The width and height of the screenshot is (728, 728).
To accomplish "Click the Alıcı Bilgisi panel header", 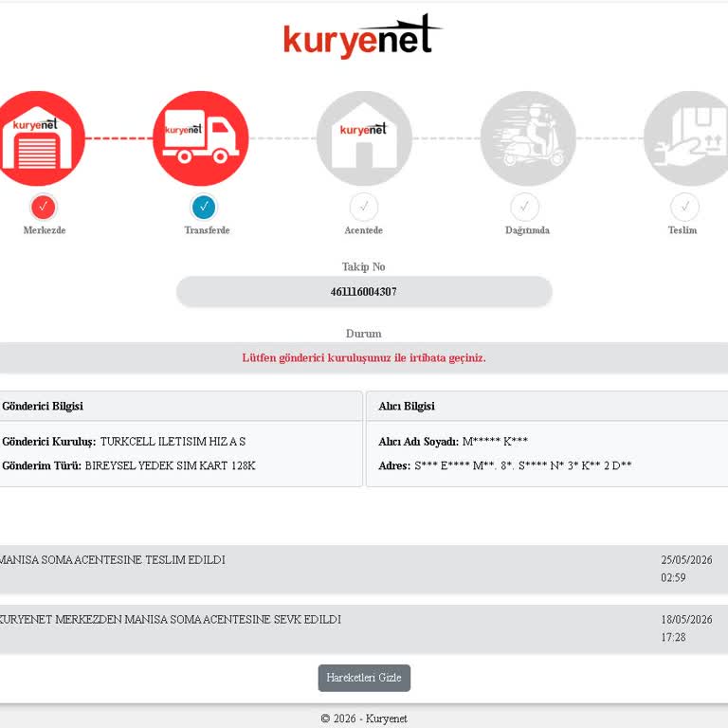I will pyautogui.click(x=547, y=407).
